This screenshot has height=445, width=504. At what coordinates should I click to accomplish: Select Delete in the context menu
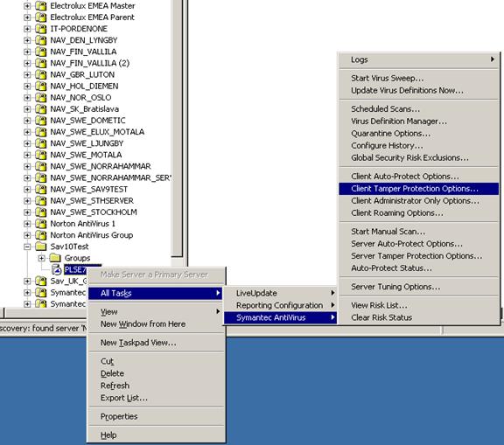click(155, 373)
